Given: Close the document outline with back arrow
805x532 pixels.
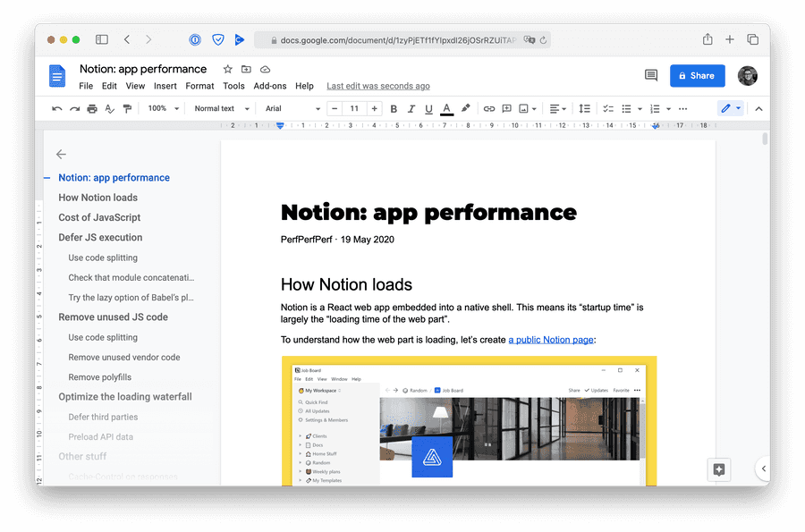Looking at the screenshot, I should (x=61, y=155).
